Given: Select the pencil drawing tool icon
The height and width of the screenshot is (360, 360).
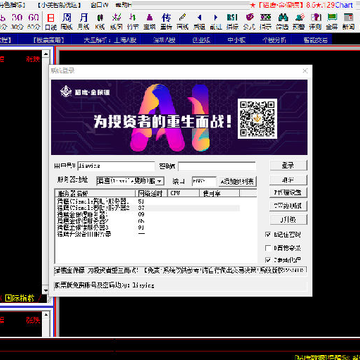Looking at the screenshot, I should click(182, 21).
